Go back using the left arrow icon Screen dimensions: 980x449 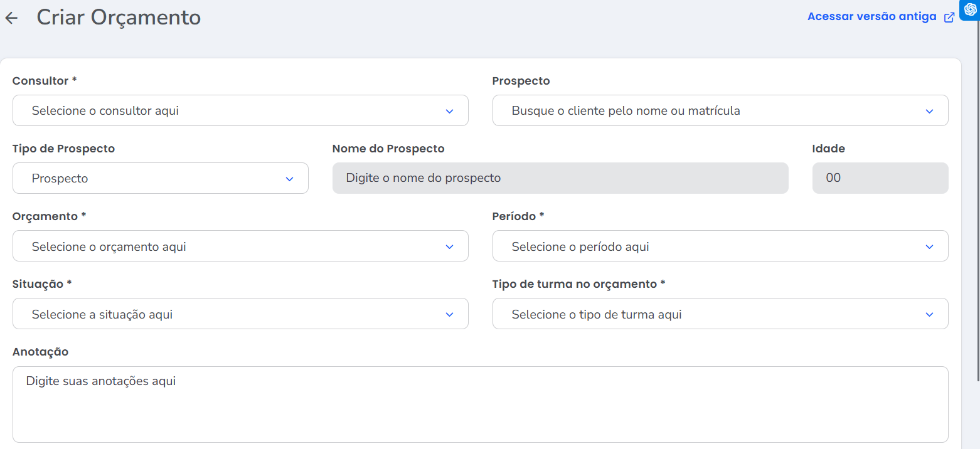[x=11, y=18]
